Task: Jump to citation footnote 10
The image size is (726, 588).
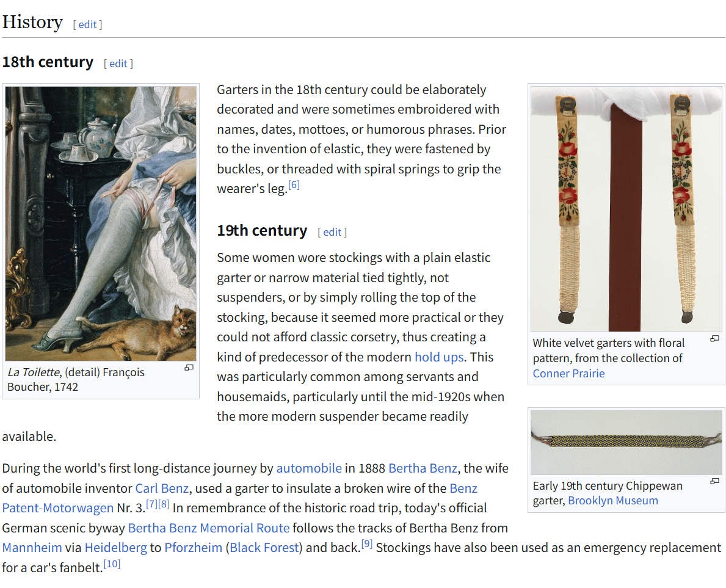Action: coord(112,564)
